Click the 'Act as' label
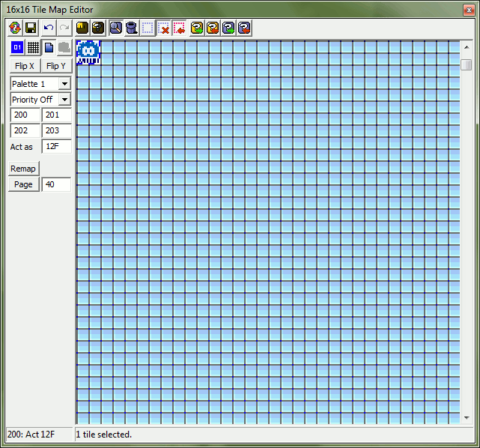 (x=22, y=147)
